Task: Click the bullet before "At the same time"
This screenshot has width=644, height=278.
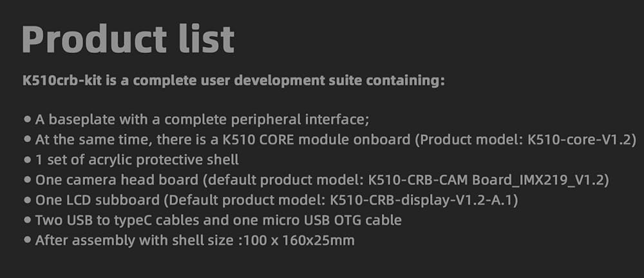Action: 27,139
